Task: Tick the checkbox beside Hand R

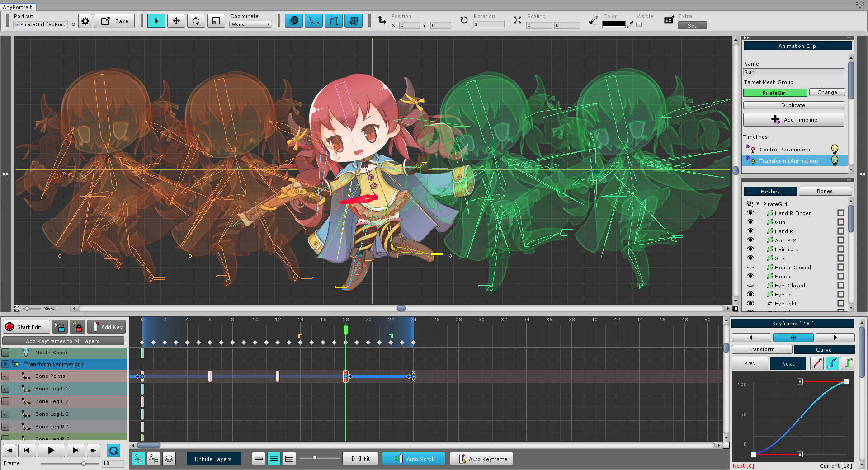Action: coord(841,231)
